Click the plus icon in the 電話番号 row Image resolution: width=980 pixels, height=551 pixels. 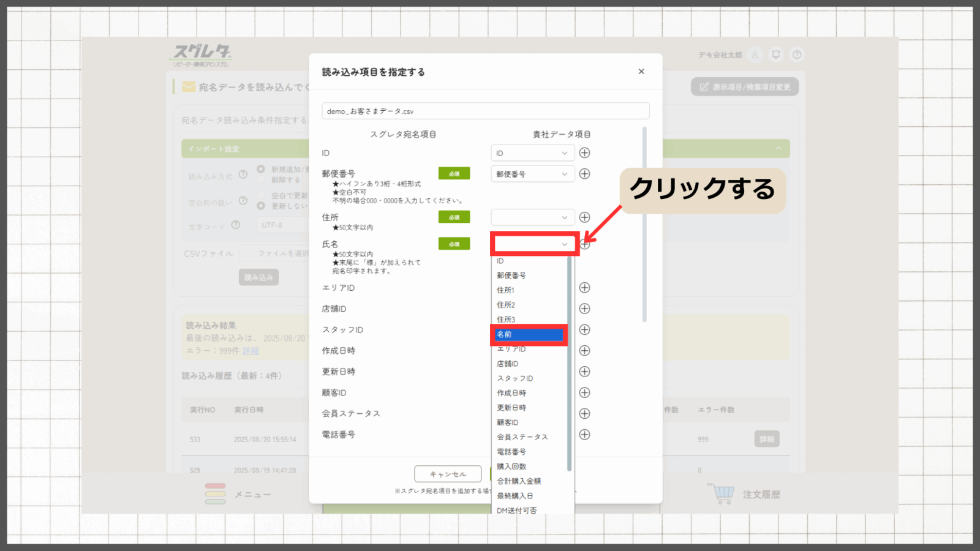click(x=584, y=435)
